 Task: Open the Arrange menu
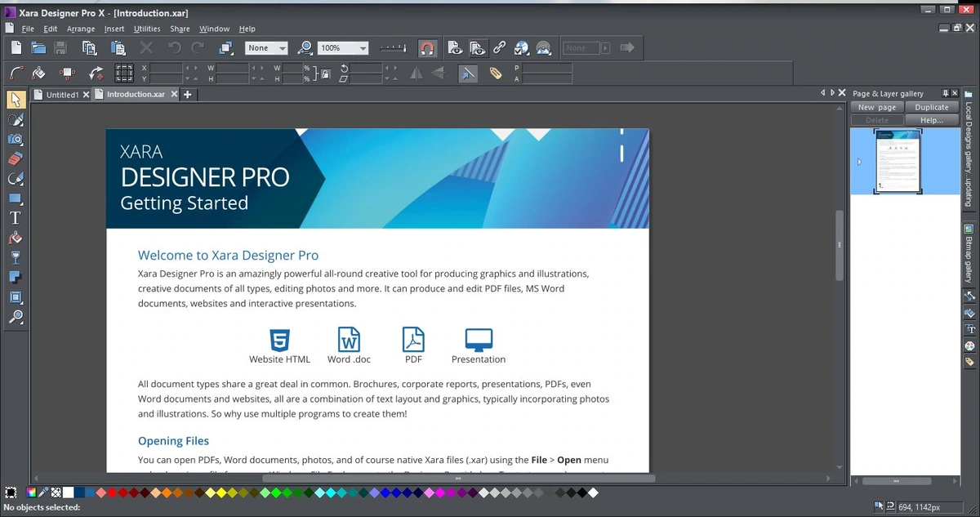coord(81,29)
